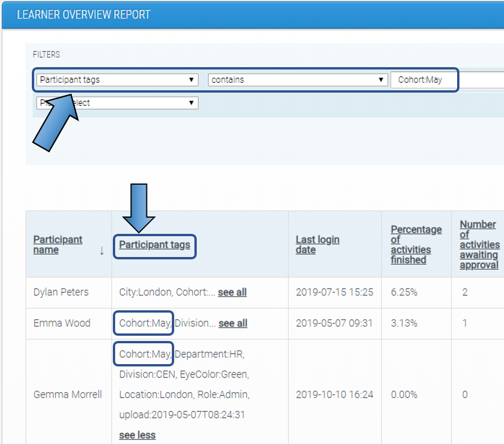This screenshot has width=504, height=444.
Task: Sort by Number of activities awaiting approval
Action: (479, 244)
